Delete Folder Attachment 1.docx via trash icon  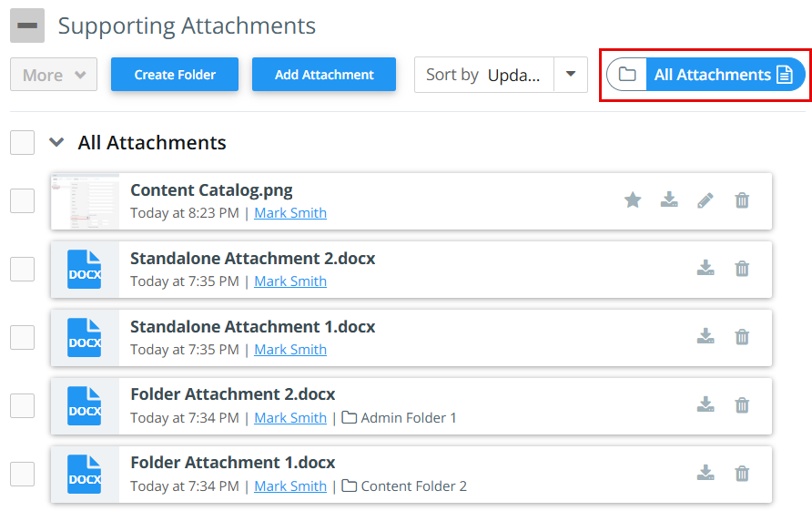(742, 474)
